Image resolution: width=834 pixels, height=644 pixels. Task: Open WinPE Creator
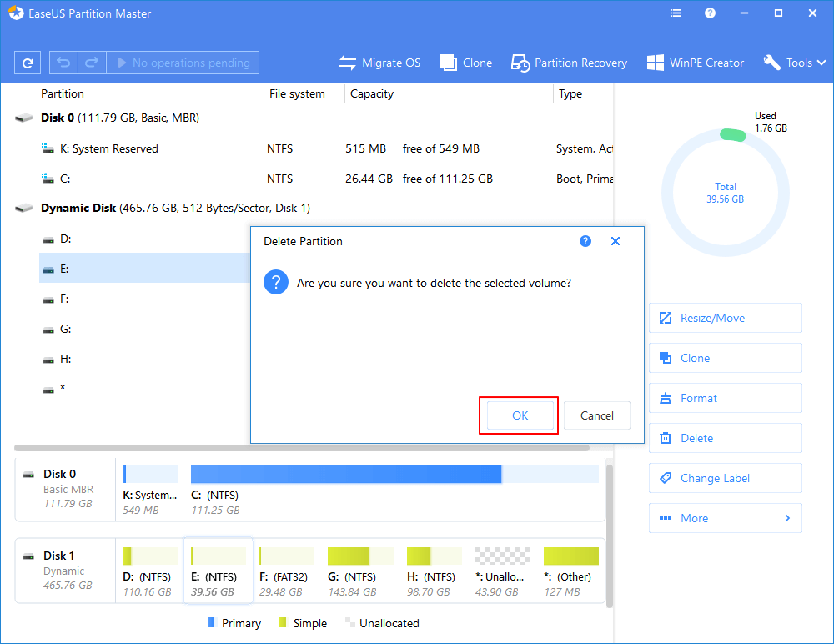696,63
